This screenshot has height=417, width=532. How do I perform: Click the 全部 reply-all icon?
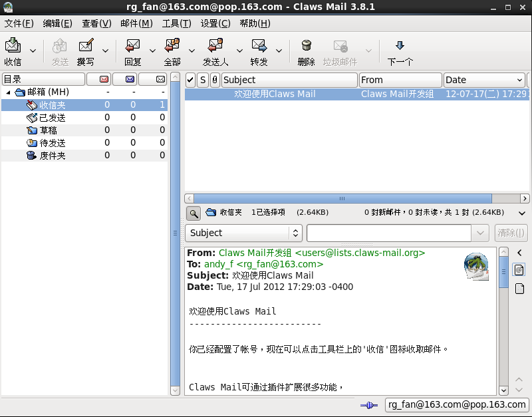[172, 45]
